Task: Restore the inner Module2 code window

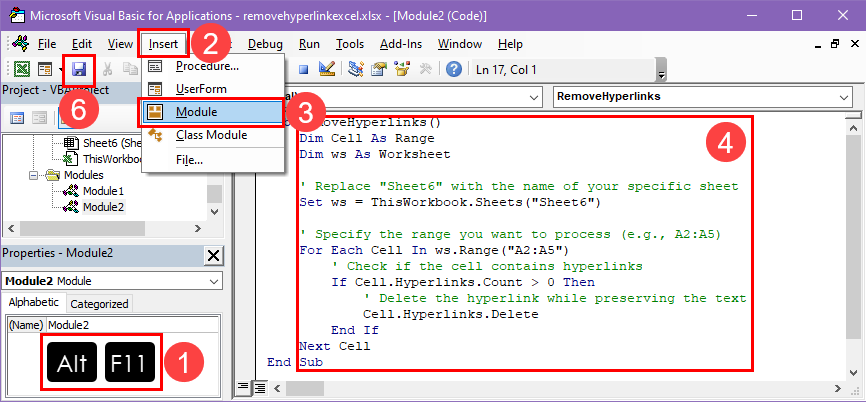Action: point(835,44)
